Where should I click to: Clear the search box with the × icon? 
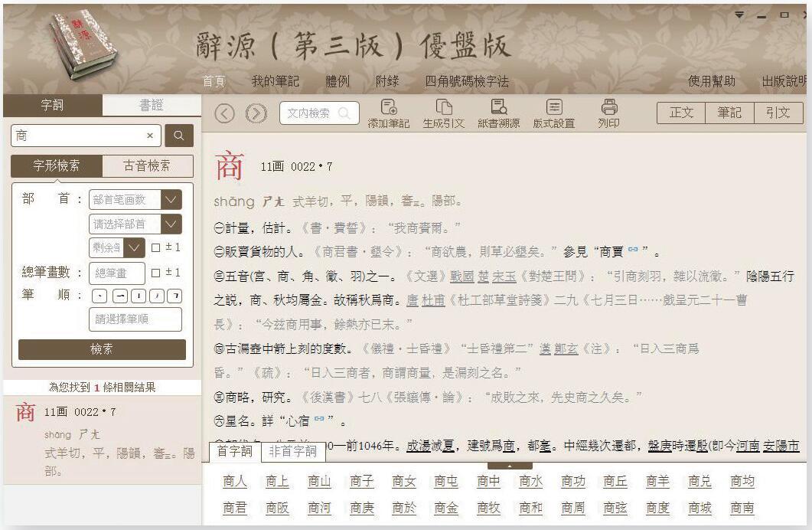tap(149, 136)
